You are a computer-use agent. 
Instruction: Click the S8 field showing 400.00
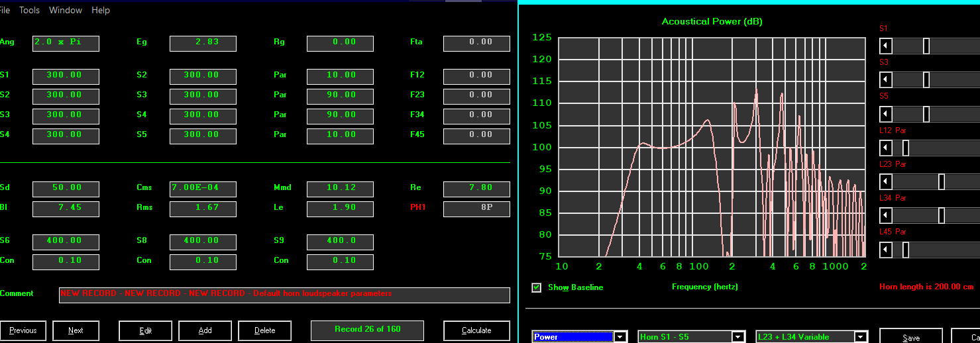[x=203, y=242]
